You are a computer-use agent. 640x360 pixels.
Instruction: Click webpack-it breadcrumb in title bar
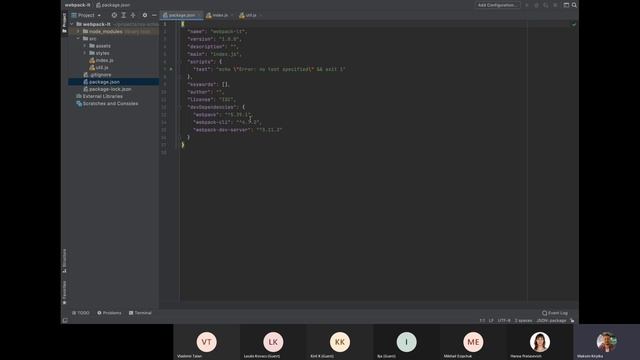[77, 5]
